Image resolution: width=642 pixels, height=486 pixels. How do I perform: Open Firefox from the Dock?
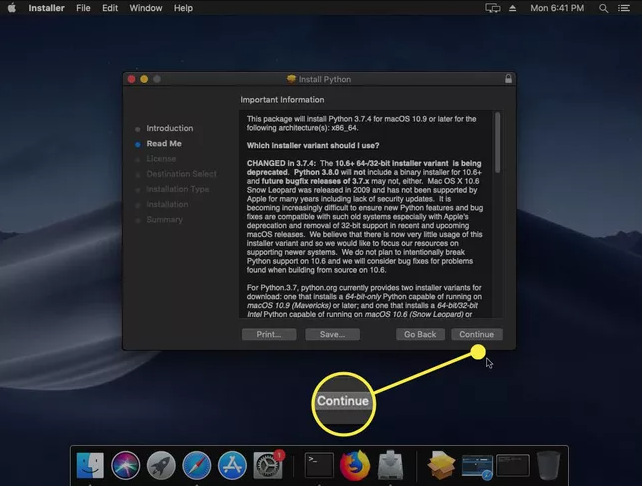[x=355, y=465]
